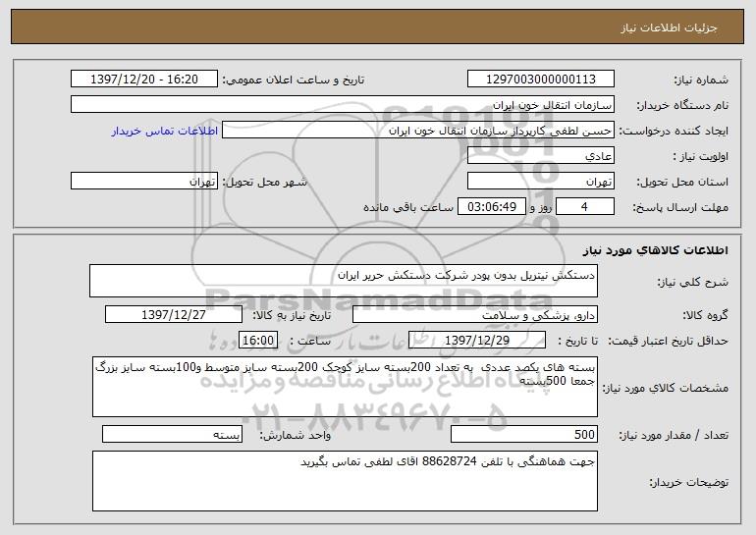756x535 pixels.
Task: Click the شماره نیاز field 1297003000000113
Action: (540, 80)
